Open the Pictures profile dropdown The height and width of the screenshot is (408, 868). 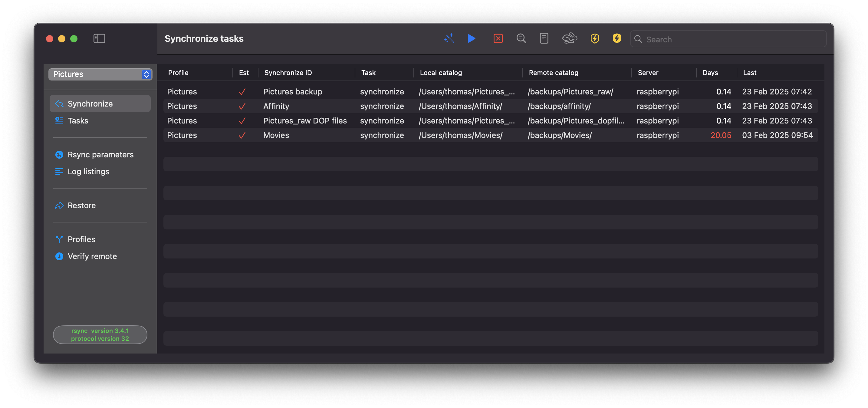pos(100,74)
